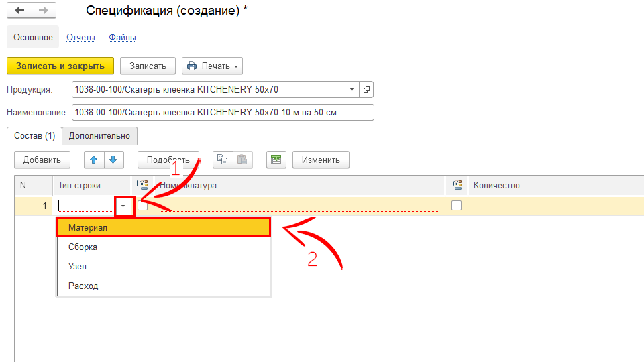Toggle the formula checkbox before Количество

[x=456, y=206]
